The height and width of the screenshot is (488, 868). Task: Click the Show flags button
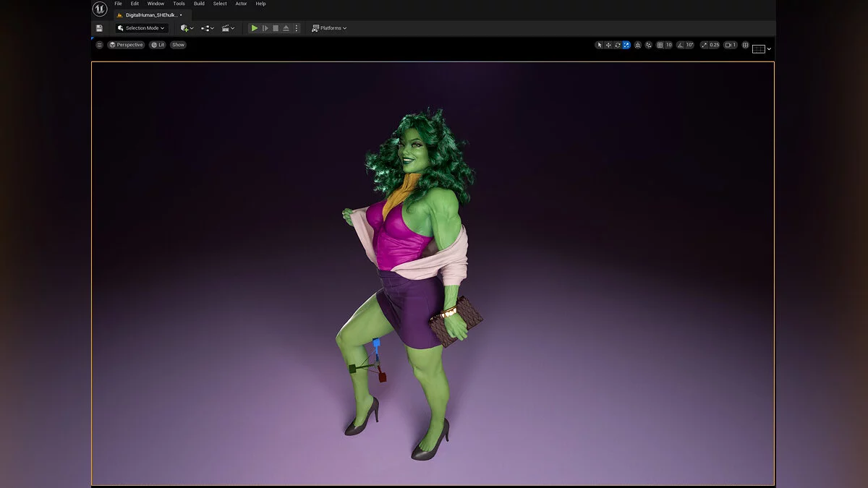point(178,45)
